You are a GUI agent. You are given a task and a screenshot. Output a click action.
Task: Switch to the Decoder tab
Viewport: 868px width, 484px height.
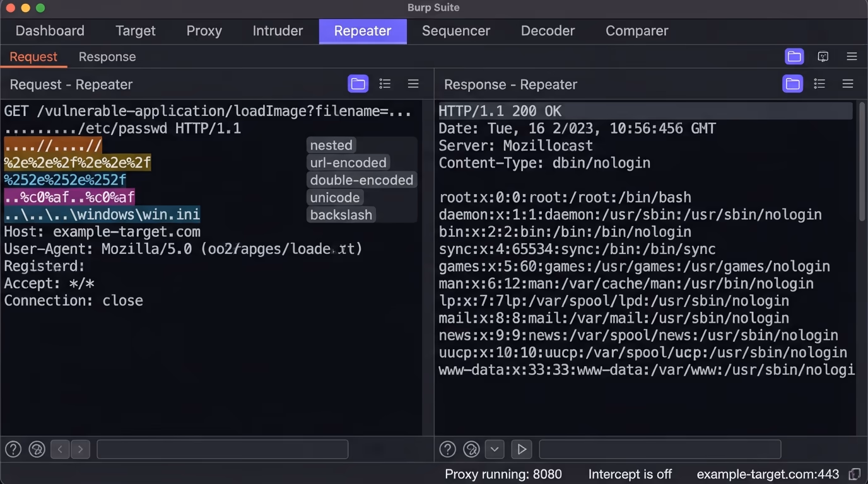548,31
